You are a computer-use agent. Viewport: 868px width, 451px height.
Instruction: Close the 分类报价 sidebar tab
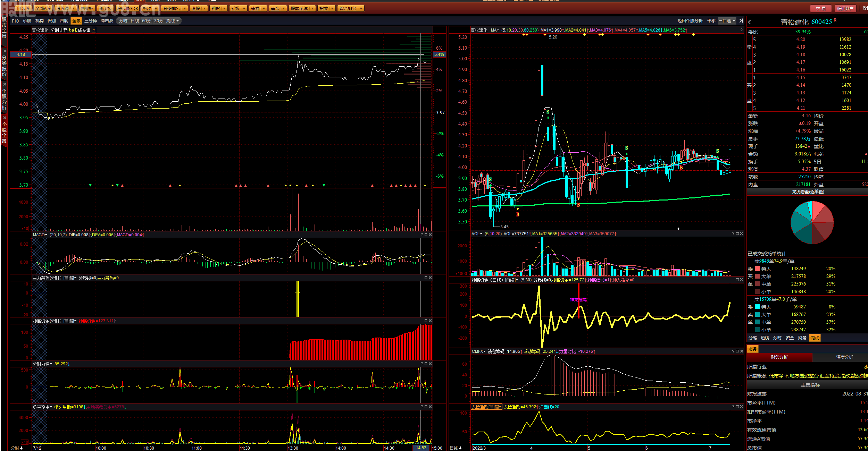[x=5, y=51]
